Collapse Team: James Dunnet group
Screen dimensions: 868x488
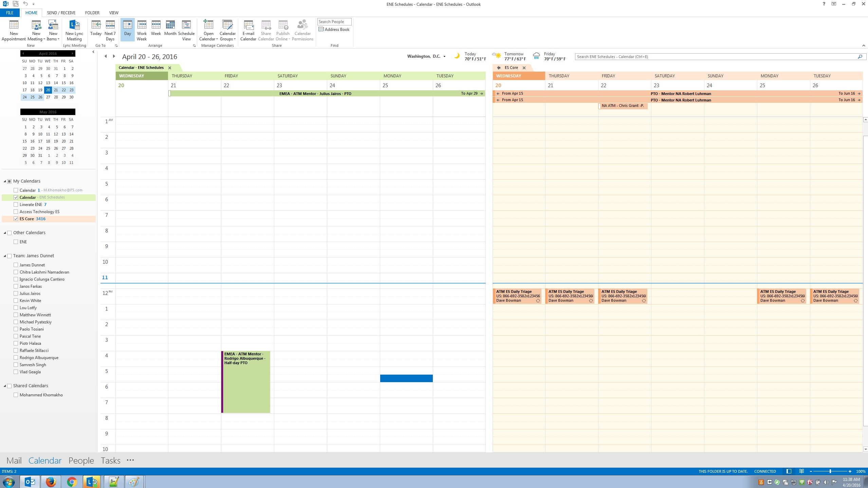pyautogui.click(x=5, y=256)
